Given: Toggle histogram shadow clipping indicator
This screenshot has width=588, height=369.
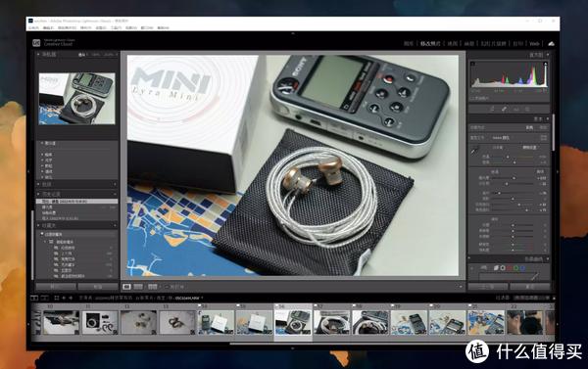Looking at the screenshot, I should coord(473,64).
